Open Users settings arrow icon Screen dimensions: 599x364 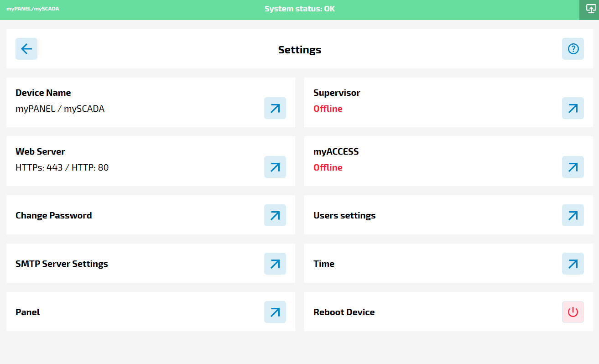(x=573, y=215)
